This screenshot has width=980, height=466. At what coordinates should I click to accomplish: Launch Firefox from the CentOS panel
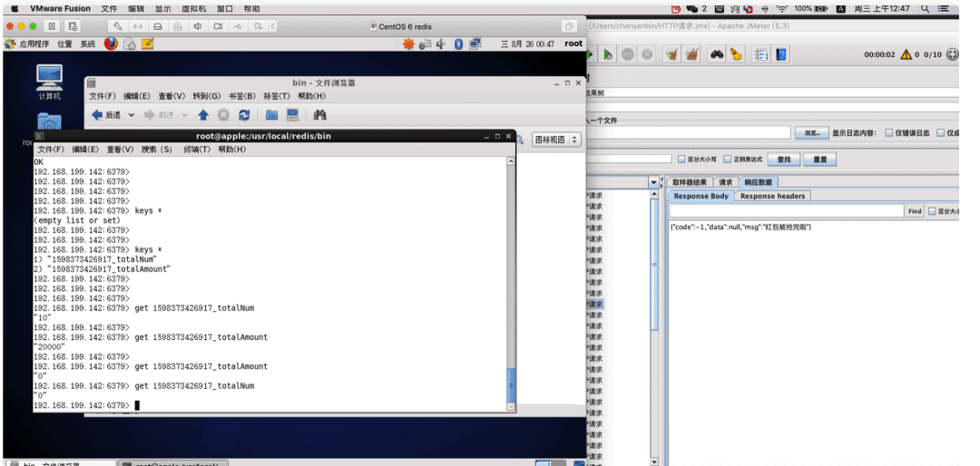point(111,44)
